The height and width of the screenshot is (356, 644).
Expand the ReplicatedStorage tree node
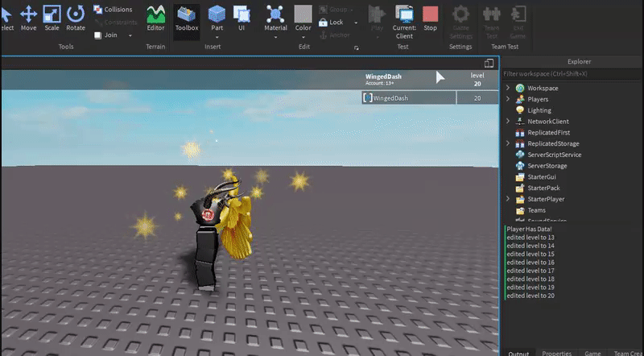click(508, 143)
